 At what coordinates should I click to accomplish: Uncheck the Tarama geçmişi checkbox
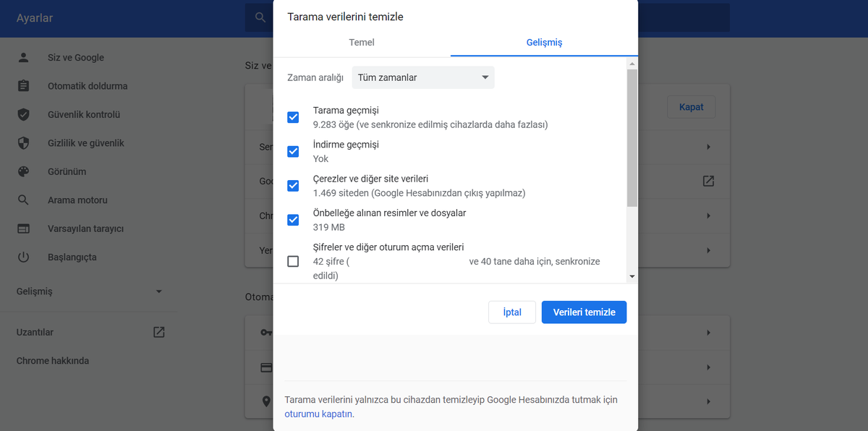click(293, 117)
